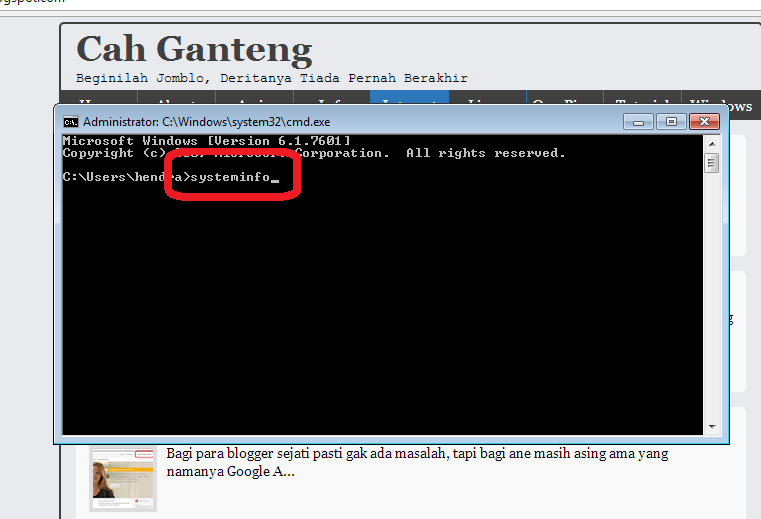This screenshot has width=761, height=519.
Task: Click the cmd scrollbar up arrow
Action: pyautogui.click(x=712, y=144)
